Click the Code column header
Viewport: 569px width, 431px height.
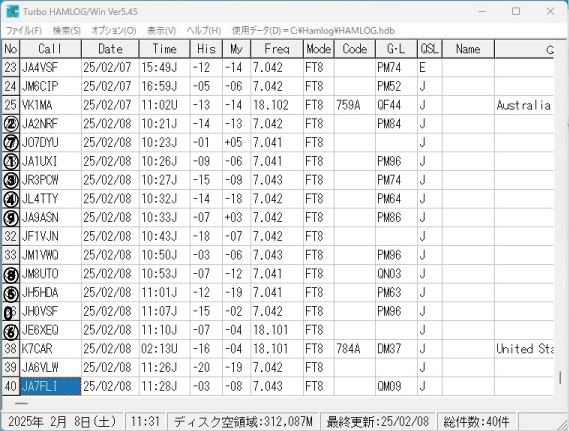355,49
